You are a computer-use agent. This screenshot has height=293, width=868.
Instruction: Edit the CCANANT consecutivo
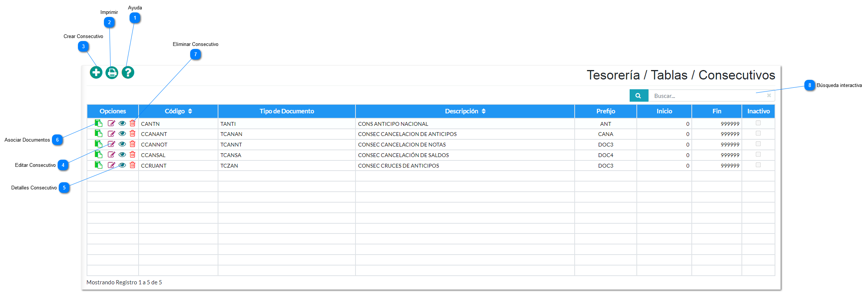111,134
